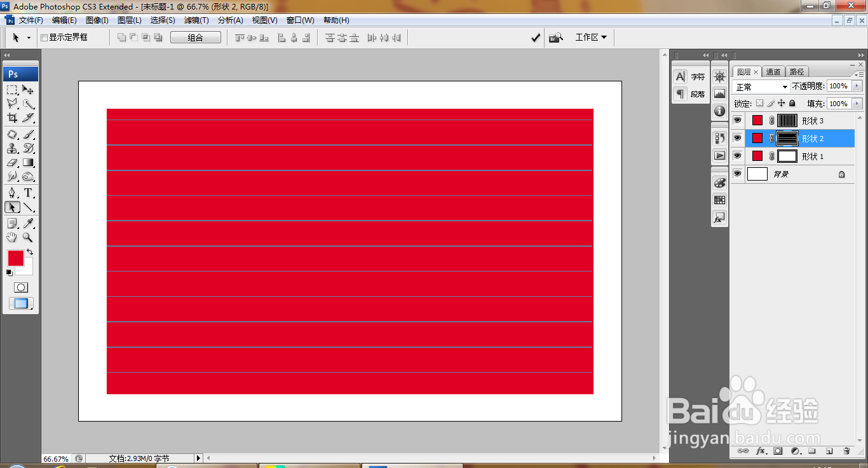Hide the 形状 2 layer
Viewport: 868px width, 468px height.
tap(738, 138)
